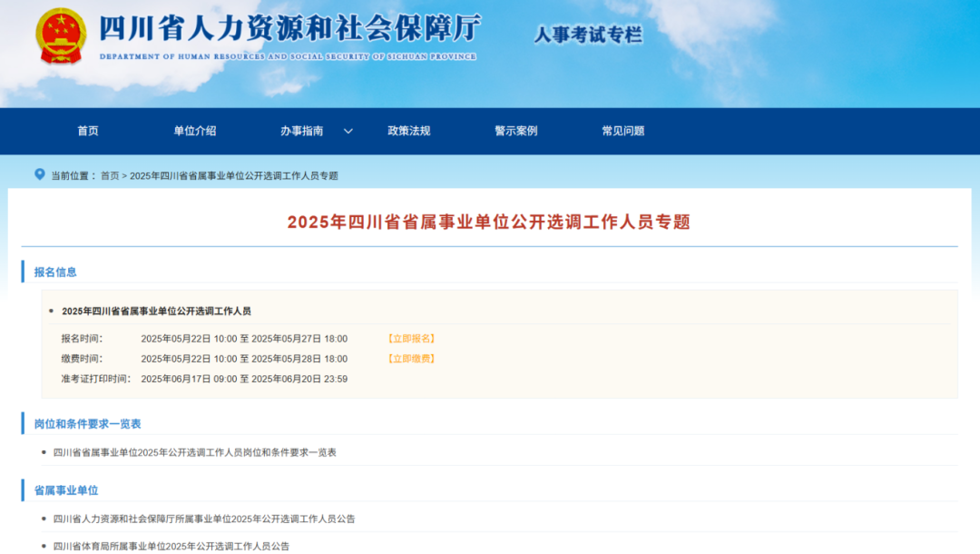The width and height of the screenshot is (980, 554).
Task: Click the 立即缴费 link
Action: pyautogui.click(x=411, y=359)
